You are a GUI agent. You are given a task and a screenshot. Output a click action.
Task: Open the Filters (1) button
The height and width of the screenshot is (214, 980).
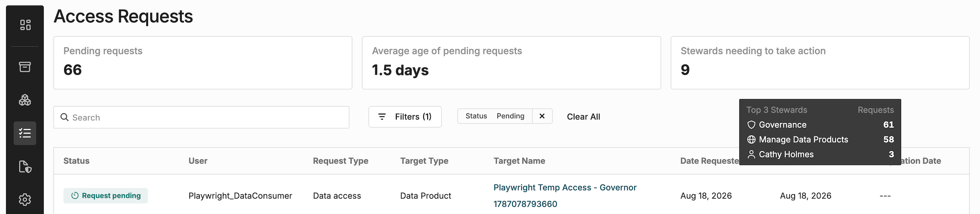click(405, 117)
